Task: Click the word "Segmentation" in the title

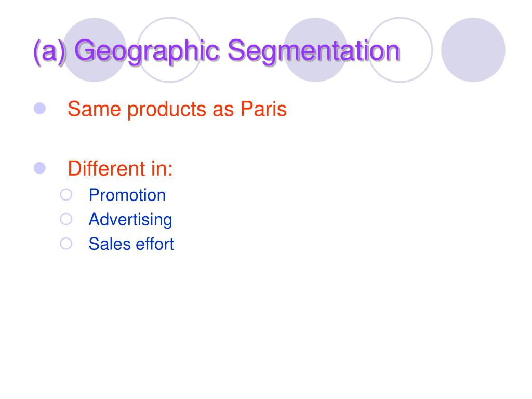Action: [x=314, y=51]
